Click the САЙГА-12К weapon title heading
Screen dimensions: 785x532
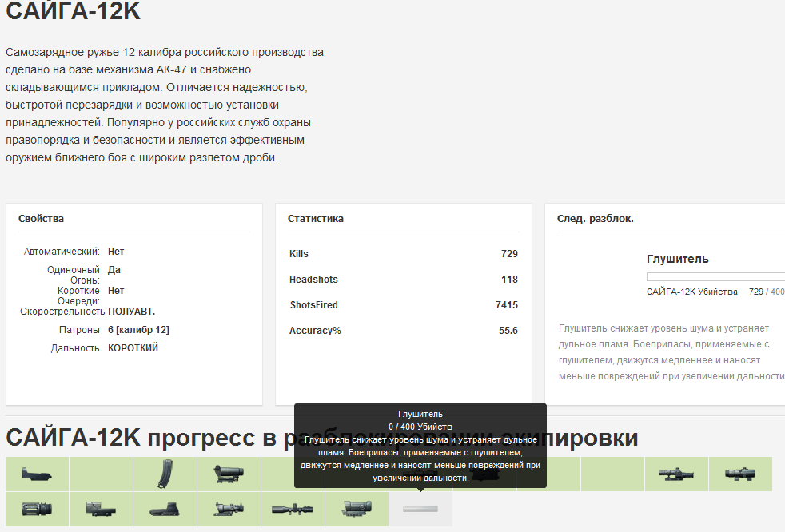74,13
